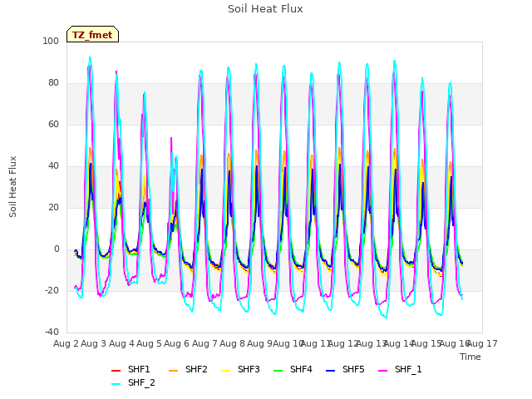Click the 80 y-axis tick label

tap(53, 83)
